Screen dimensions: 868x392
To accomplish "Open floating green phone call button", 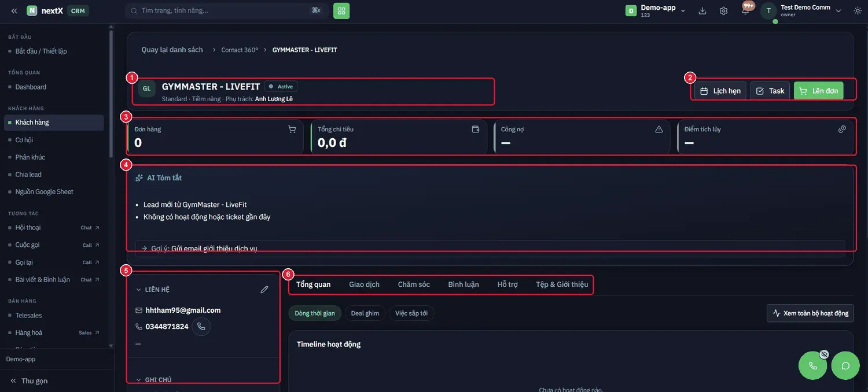I will (812, 365).
